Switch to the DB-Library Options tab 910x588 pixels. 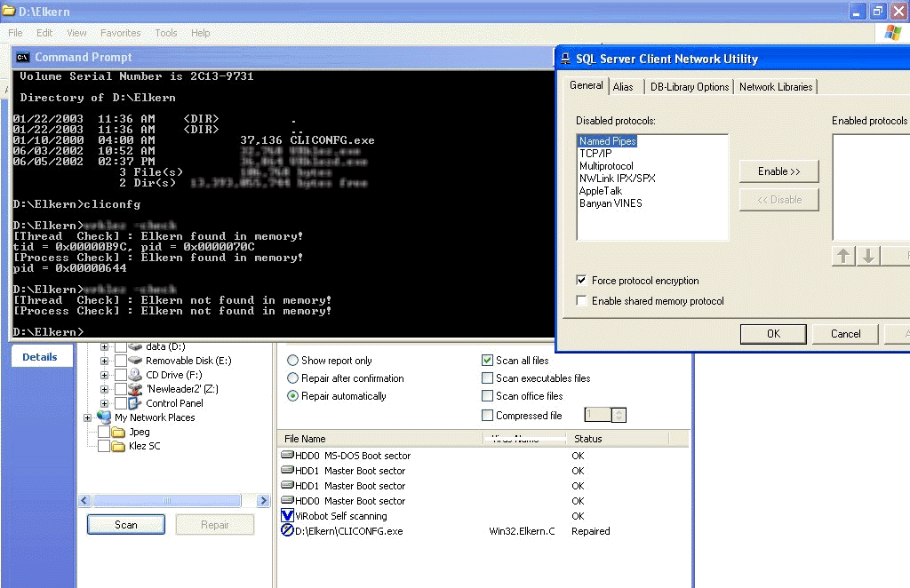[689, 86]
